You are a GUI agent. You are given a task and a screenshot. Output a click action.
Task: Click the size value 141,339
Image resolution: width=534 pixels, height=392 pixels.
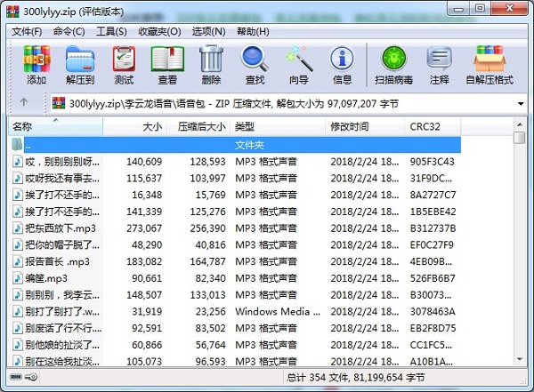(x=144, y=212)
